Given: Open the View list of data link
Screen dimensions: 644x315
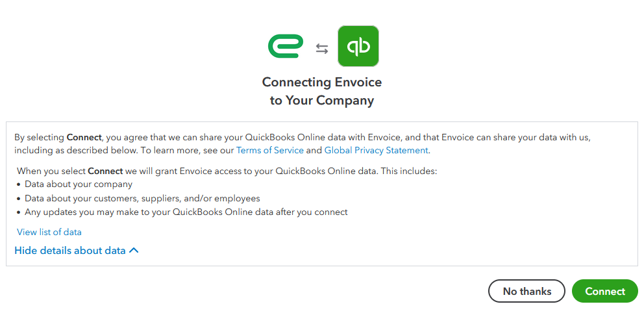Looking at the screenshot, I should [x=49, y=232].
